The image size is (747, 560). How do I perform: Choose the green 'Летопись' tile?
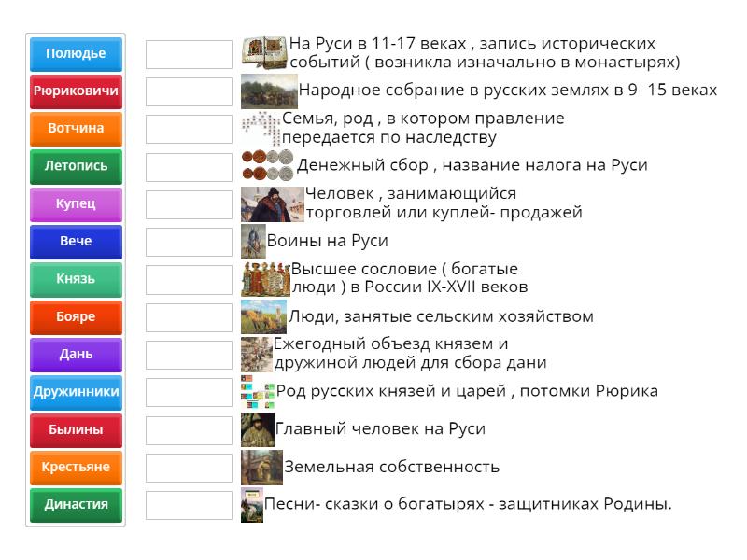tap(76, 166)
